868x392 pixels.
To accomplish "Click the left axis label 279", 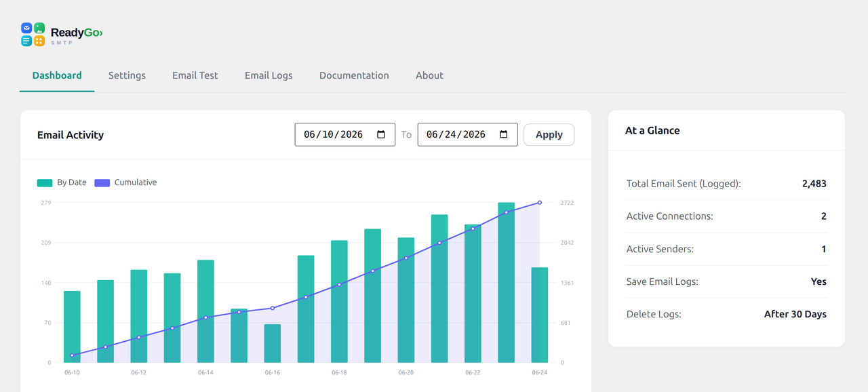I will click(46, 203).
